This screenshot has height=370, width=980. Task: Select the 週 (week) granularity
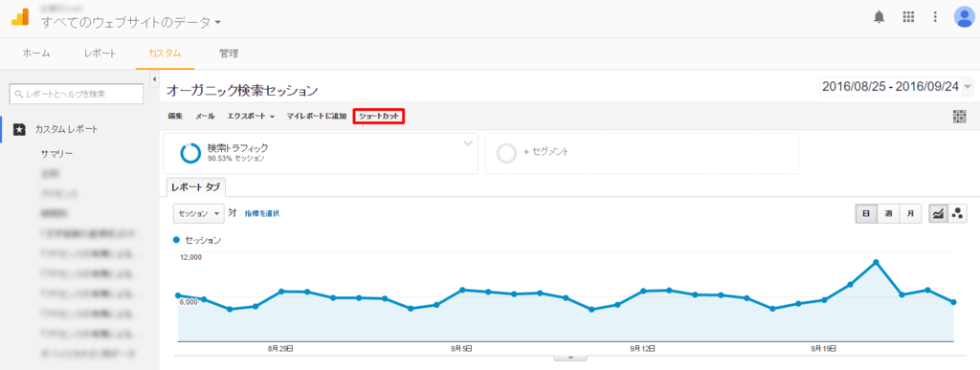[888, 213]
